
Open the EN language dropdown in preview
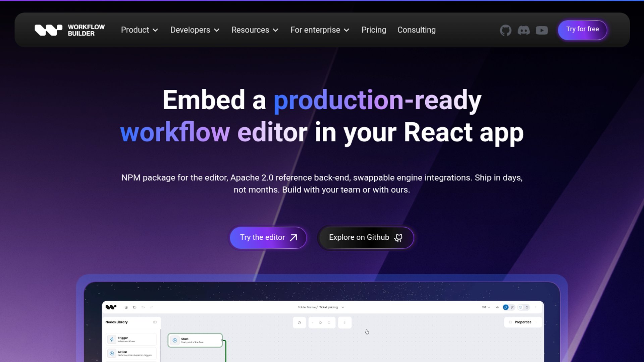coord(486,307)
